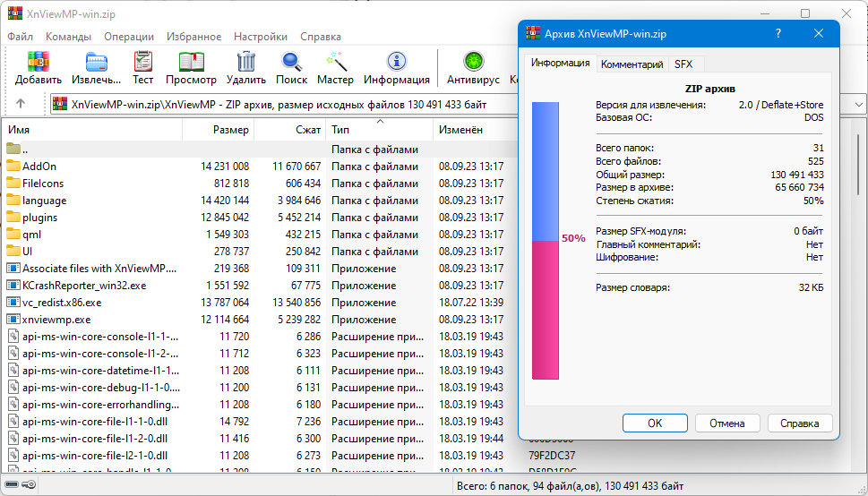Image resolution: width=868 pixels, height=496 pixels.
Task: Switch to the Комментарий tab
Action: point(632,64)
